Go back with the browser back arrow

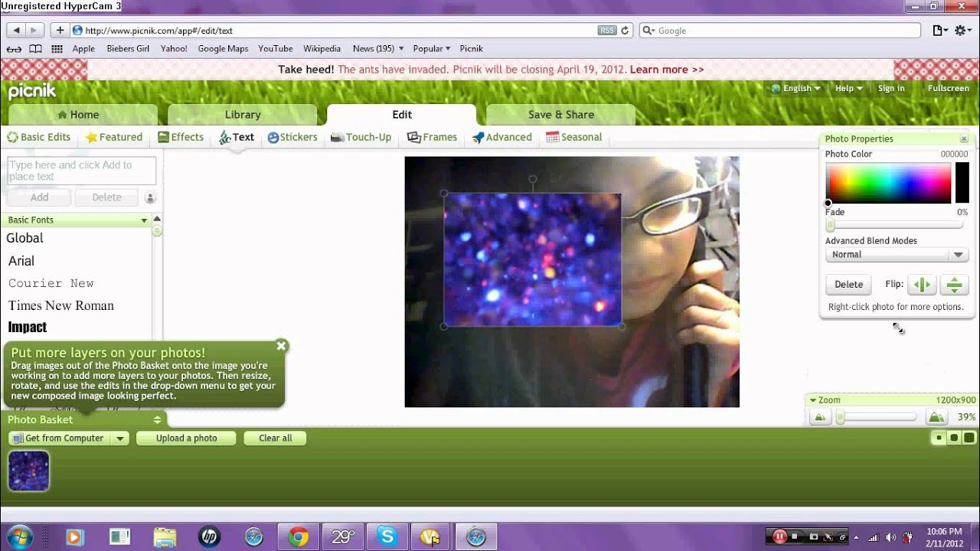[16, 31]
